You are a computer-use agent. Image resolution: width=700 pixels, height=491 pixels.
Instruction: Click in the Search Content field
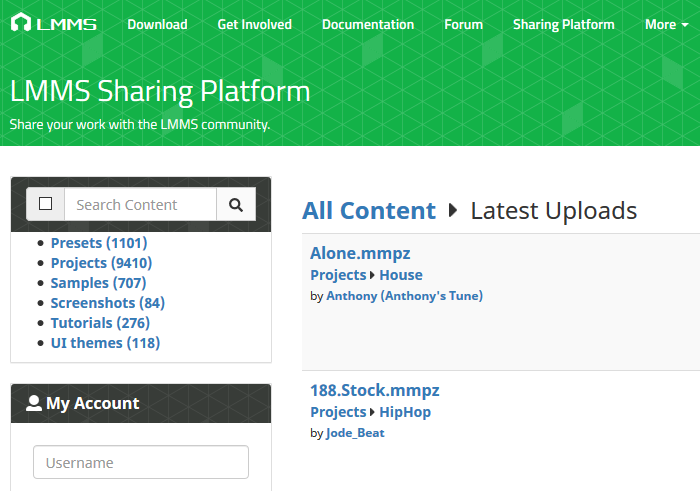tap(140, 205)
